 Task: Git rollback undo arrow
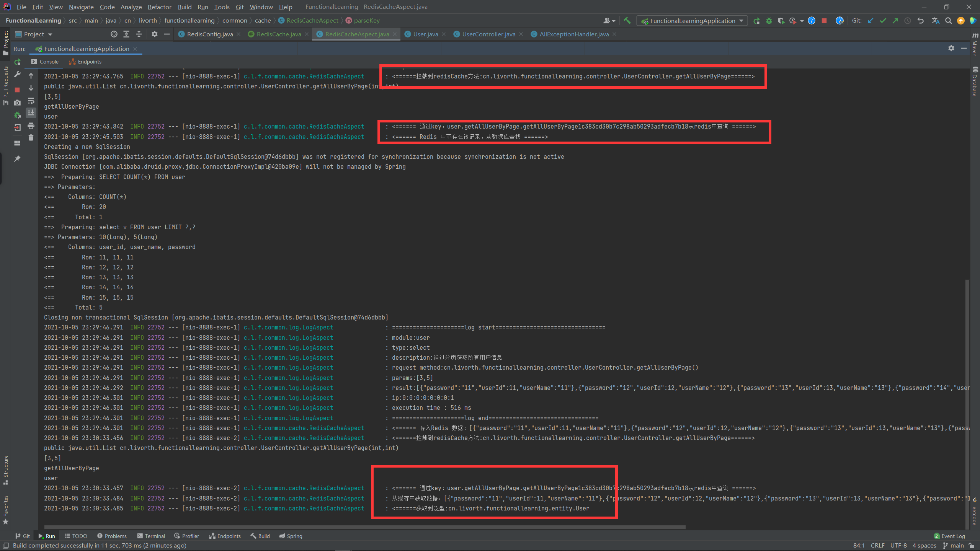coord(920,21)
